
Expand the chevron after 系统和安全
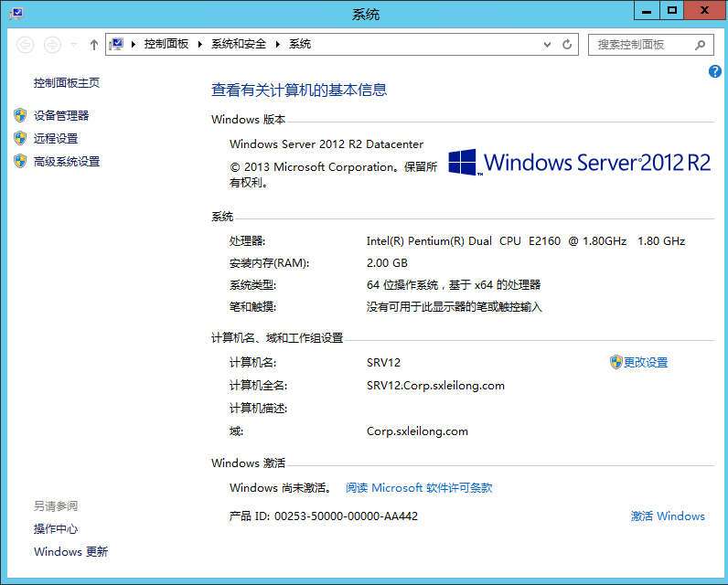pos(278,45)
